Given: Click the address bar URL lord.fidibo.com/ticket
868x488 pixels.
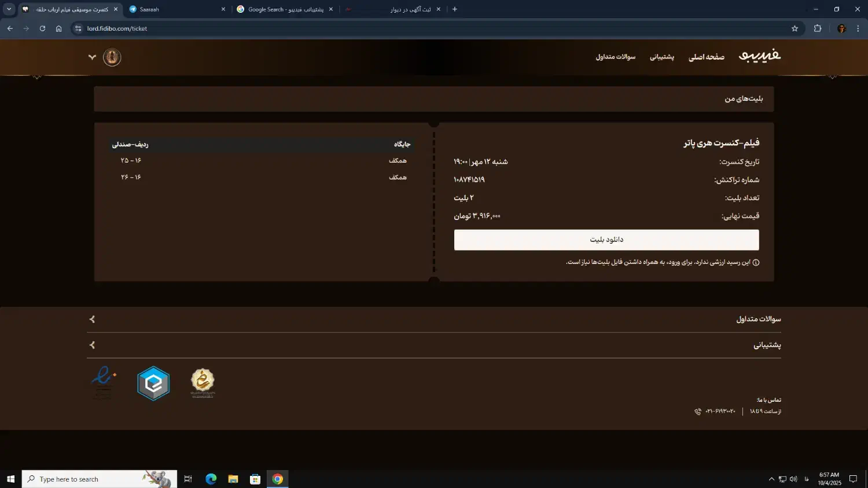Looking at the screenshot, I should click(117, 28).
